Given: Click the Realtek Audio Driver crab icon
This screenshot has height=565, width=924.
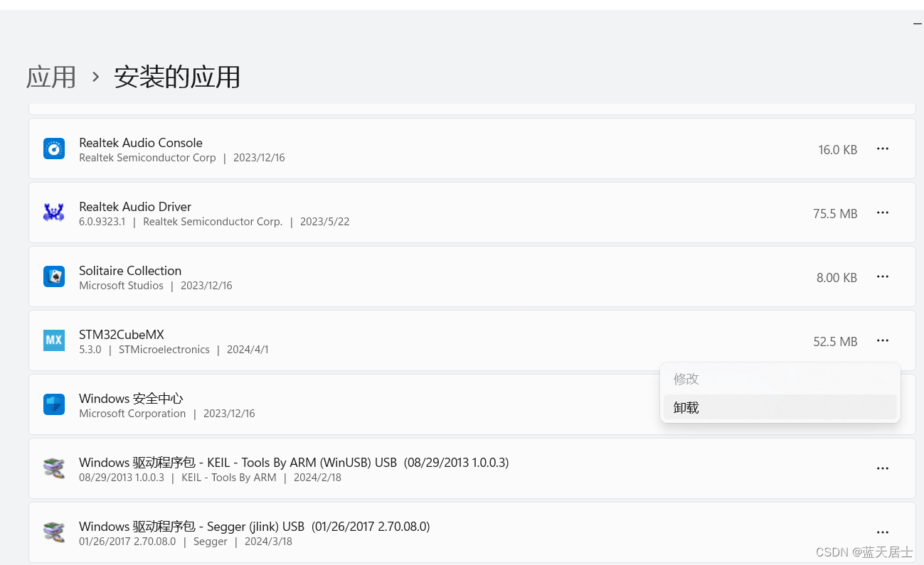Looking at the screenshot, I should [54, 212].
